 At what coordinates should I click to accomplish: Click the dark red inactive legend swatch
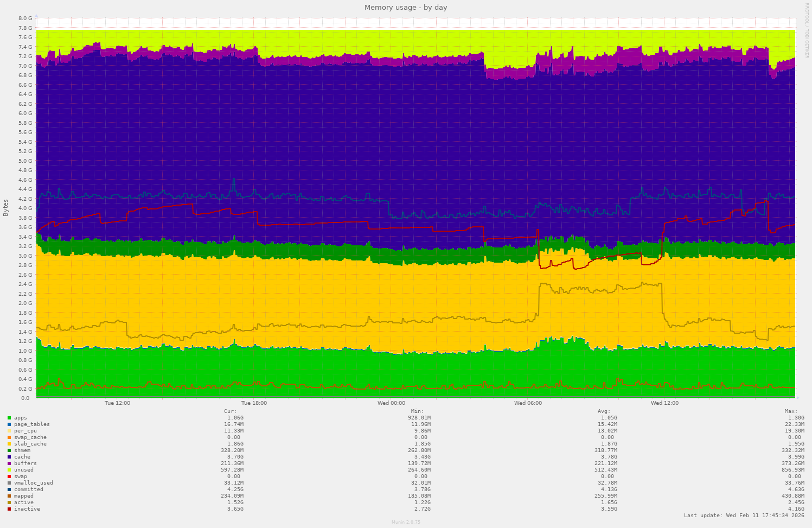pyautogui.click(x=9, y=508)
